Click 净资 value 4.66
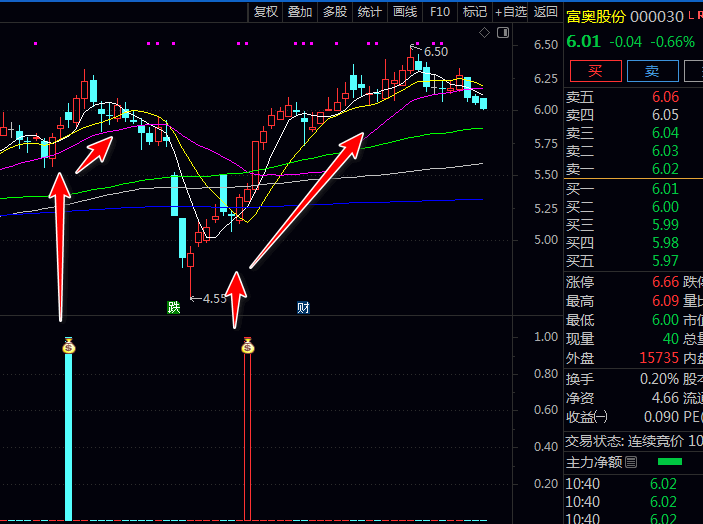703x524 pixels. [665, 398]
